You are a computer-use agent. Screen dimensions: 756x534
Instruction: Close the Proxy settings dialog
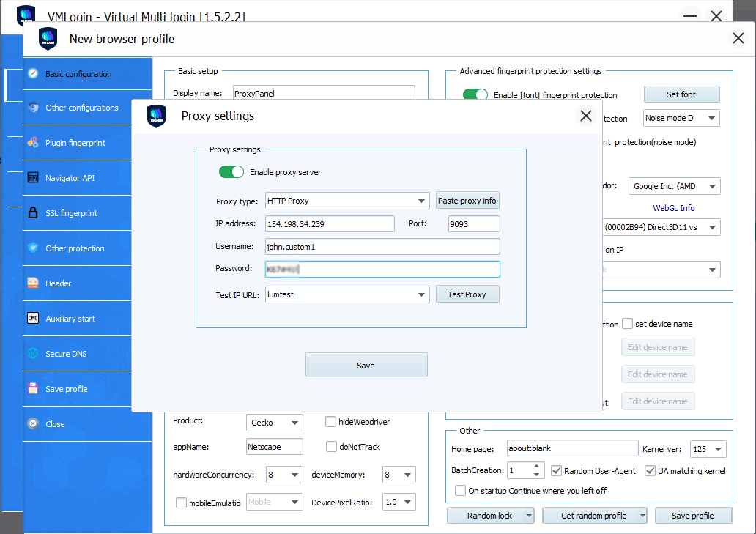pos(585,116)
